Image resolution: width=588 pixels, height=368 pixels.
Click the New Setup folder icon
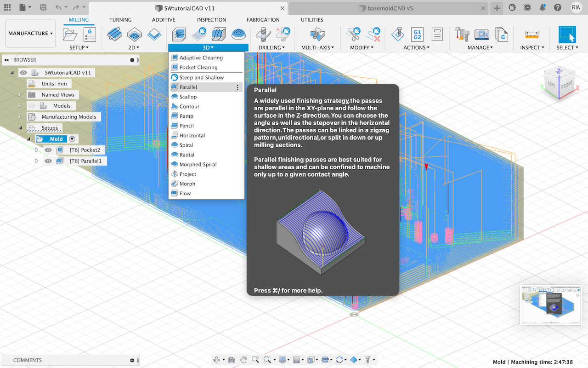point(70,34)
